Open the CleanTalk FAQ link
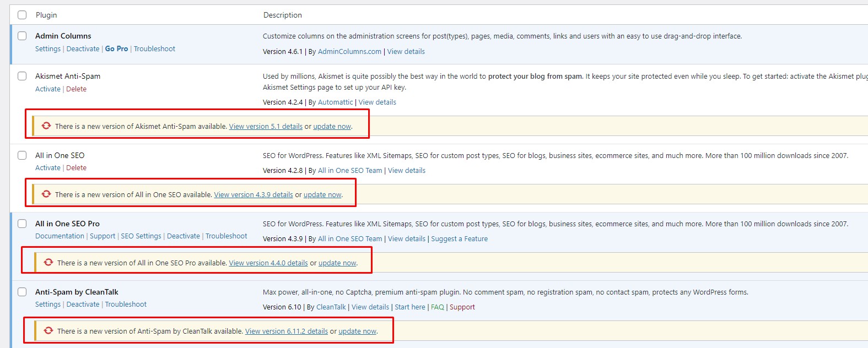868x348 pixels. pyautogui.click(x=438, y=307)
